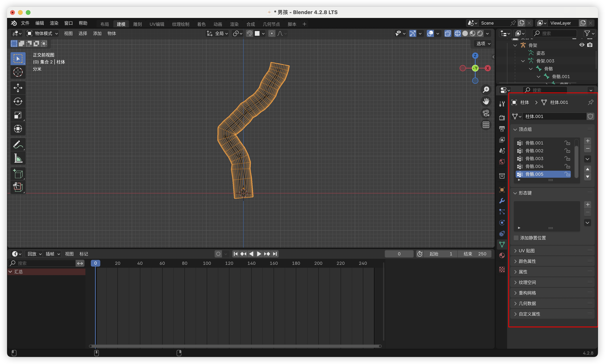Open the 选项 dropdown in viewport
This screenshot has height=364, width=605.
(x=483, y=44)
